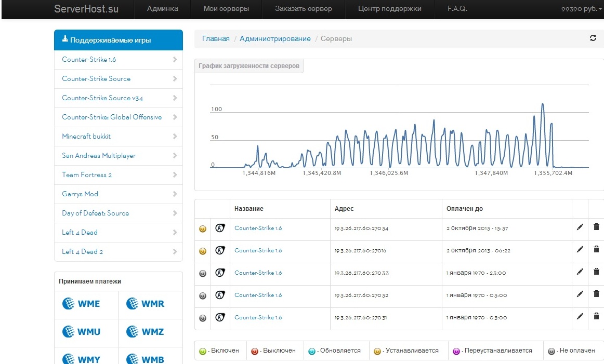Click the WMR WebMoney payment logo

point(145,304)
